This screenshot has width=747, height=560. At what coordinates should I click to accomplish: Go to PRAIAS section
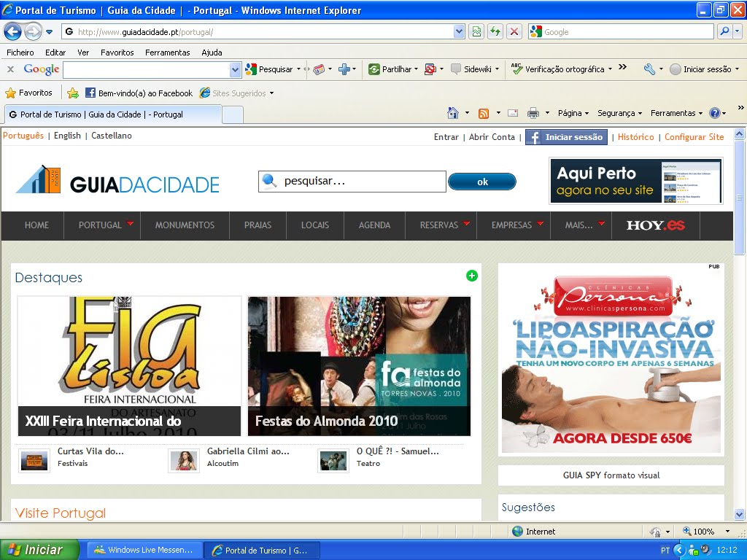click(258, 225)
